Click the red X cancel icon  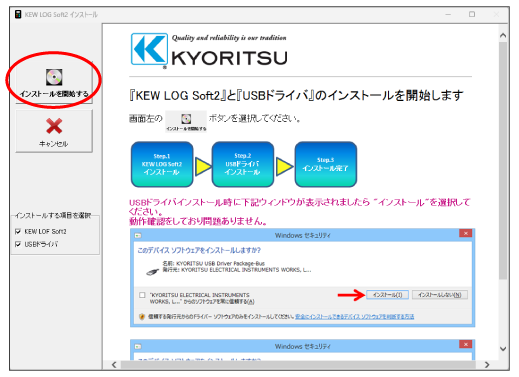click(x=54, y=126)
